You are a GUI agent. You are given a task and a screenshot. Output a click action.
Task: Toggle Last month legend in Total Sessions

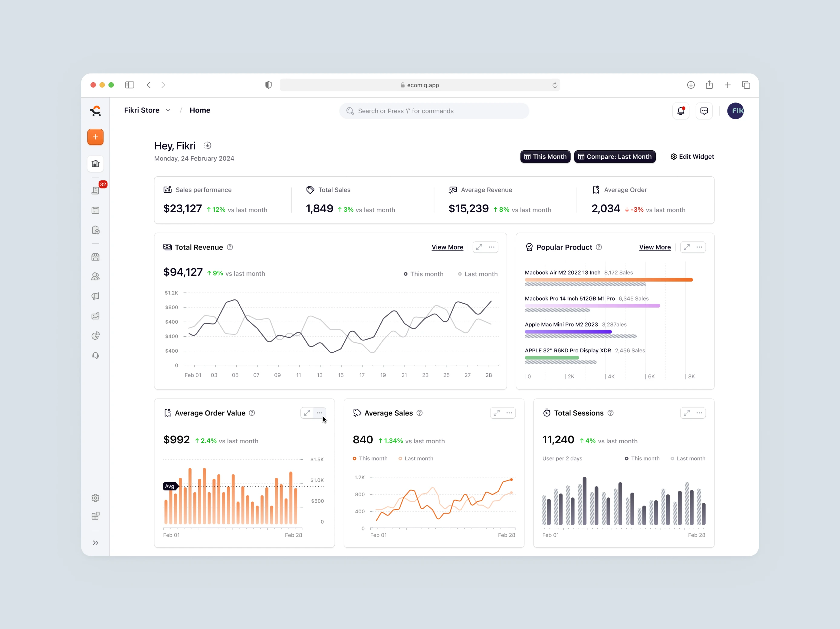[688, 458]
